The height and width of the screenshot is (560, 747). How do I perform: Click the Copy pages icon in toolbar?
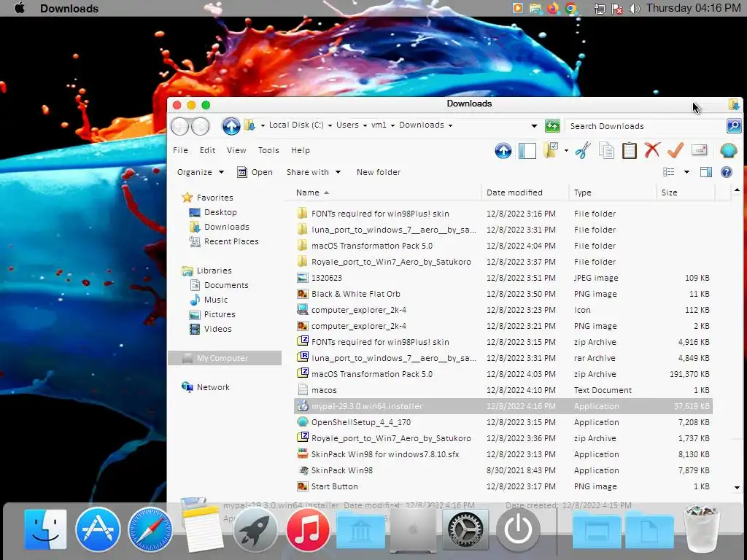[x=606, y=150]
